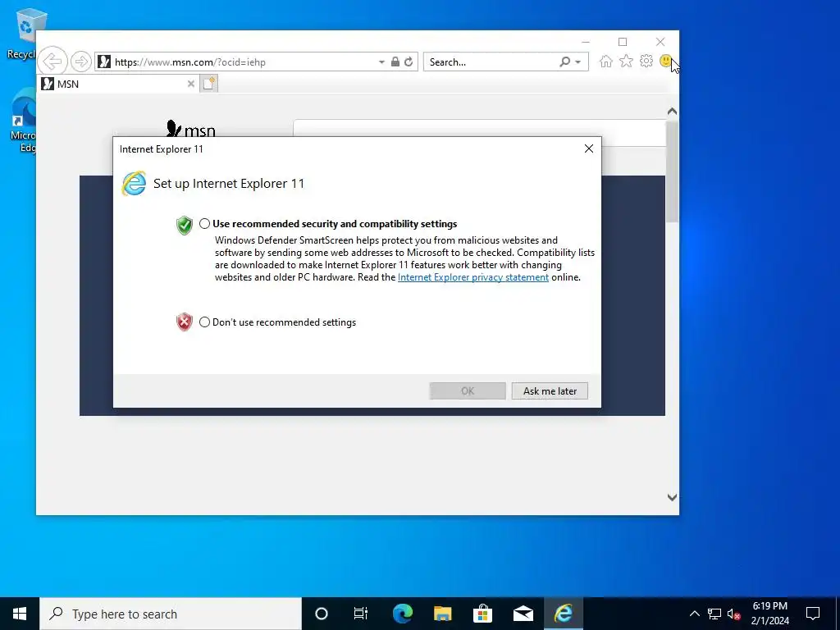Open the Action Center notifications icon
The width and height of the screenshot is (840, 630).
tap(813, 614)
